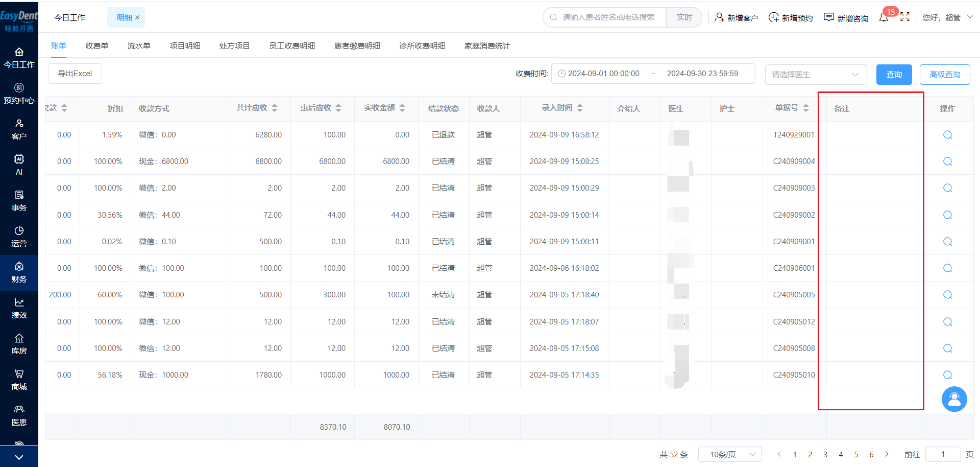Click the EasyDent logo
The height and width of the screenshot is (467, 980).
pos(19,21)
